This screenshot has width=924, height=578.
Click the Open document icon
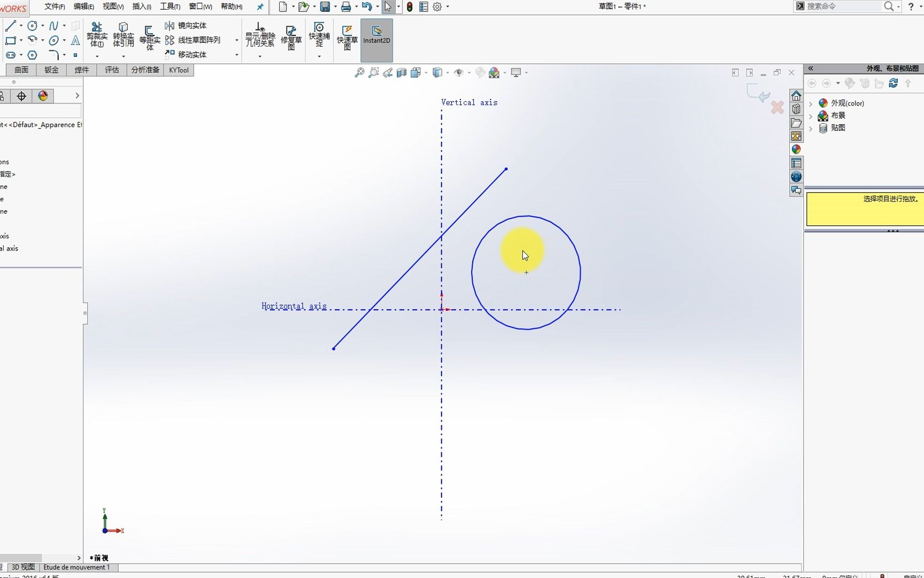click(303, 7)
